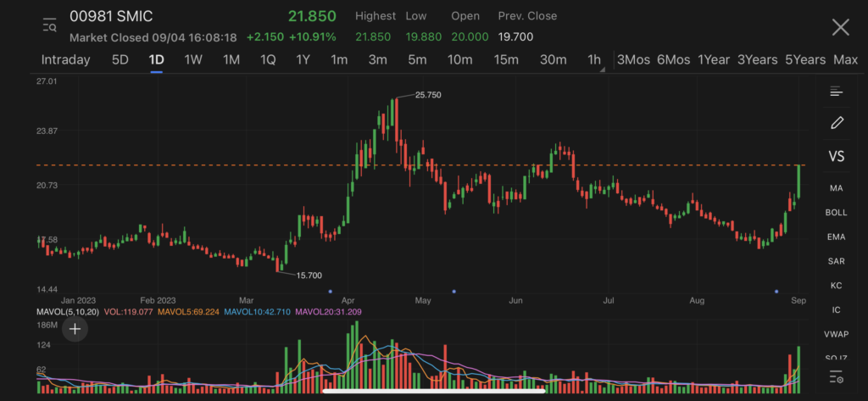Select the 1Q quarterly candle tab

(x=268, y=60)
